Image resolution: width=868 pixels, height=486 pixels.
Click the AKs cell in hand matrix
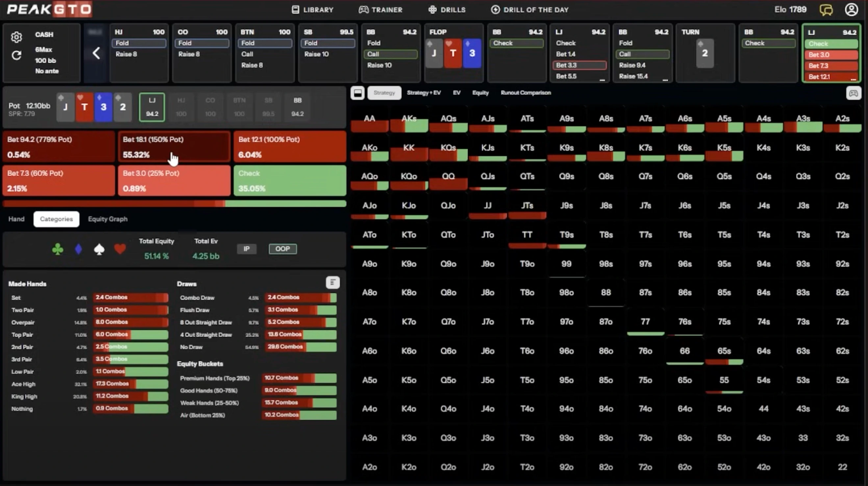pyautogui.click(x=409, y=122)
